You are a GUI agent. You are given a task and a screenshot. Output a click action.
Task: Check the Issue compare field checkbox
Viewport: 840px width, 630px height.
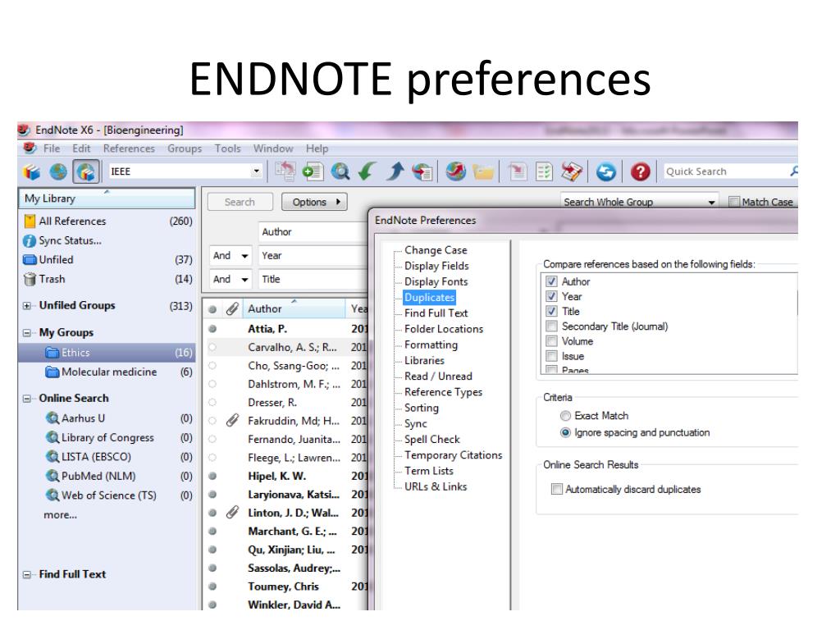(551, 356)
